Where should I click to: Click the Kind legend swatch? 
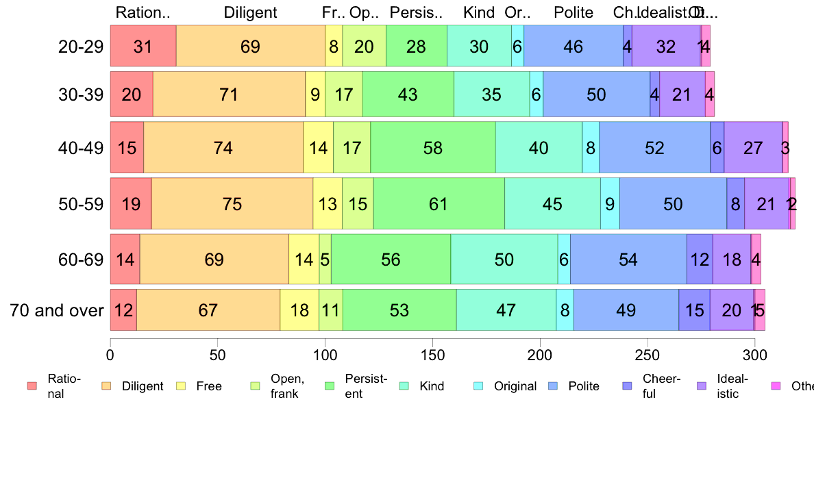404,386
